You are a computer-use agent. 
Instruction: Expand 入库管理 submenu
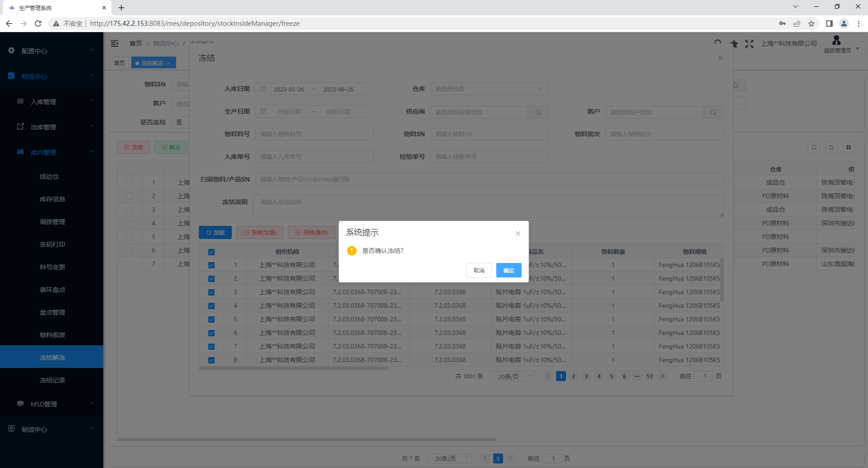click(x=52, y=101)
